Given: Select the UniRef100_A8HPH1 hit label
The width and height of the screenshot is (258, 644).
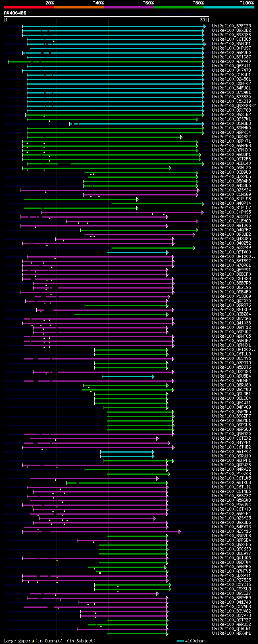Looking at the screenshot, I should [231, 460].
